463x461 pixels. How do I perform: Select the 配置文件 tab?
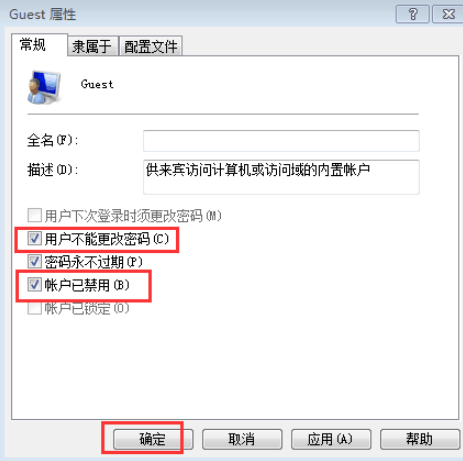click(x=151, y=46)
